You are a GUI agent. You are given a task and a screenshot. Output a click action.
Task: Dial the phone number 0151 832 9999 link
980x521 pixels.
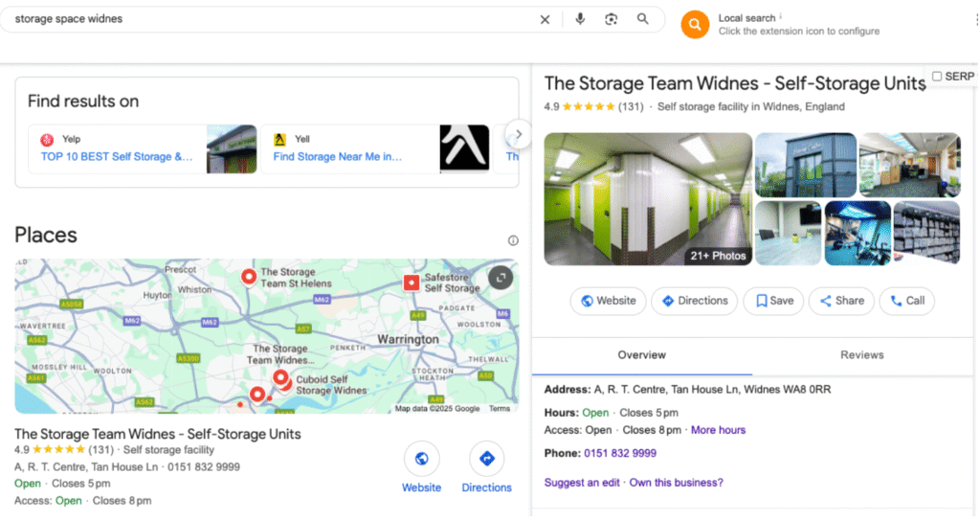(x=620, y=453)
